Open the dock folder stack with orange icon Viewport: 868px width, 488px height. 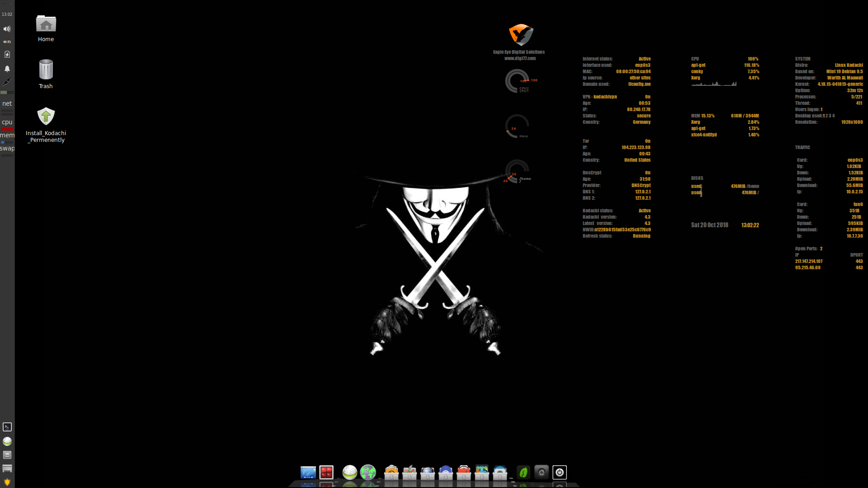point(392,473)
